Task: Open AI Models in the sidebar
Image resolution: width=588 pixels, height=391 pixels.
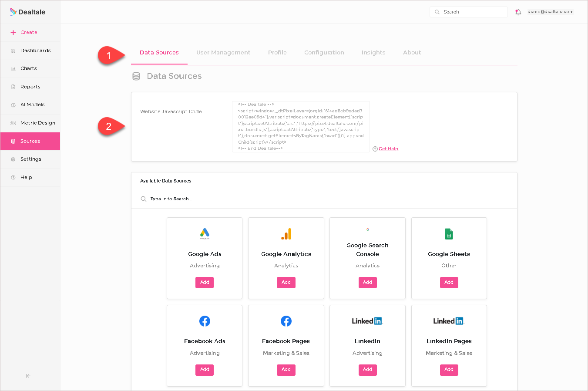Action: (x=30, y=104)
